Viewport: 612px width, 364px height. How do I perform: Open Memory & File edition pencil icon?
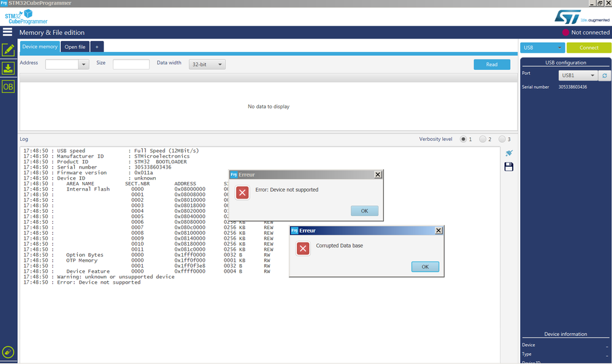pos(8,50)
